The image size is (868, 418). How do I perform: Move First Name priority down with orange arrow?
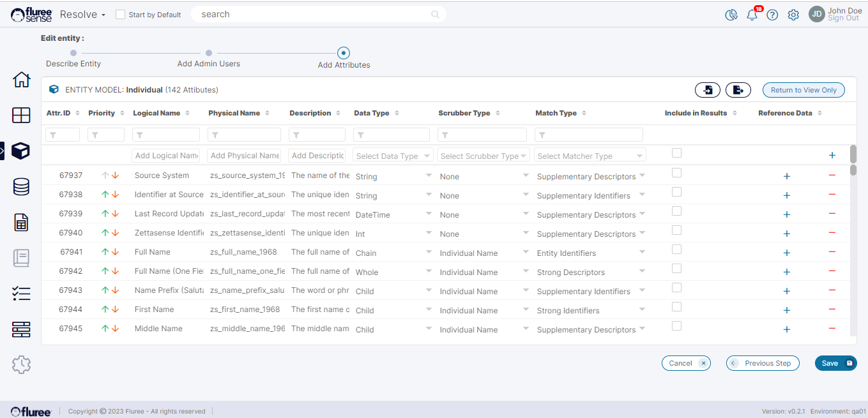click(x=116, y=310)
